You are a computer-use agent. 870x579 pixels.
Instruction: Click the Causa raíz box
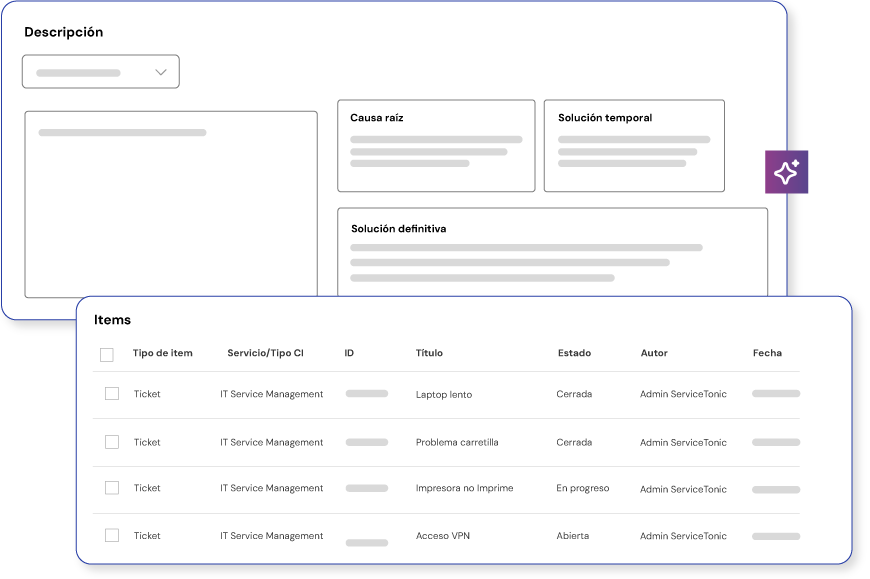click(436, 146)
